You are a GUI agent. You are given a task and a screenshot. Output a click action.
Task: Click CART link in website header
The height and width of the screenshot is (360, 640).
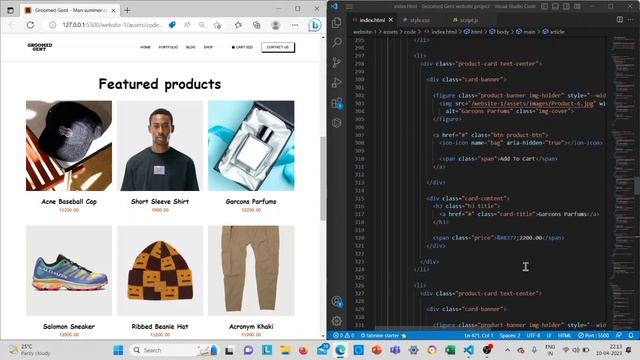[x=242, y=47]
